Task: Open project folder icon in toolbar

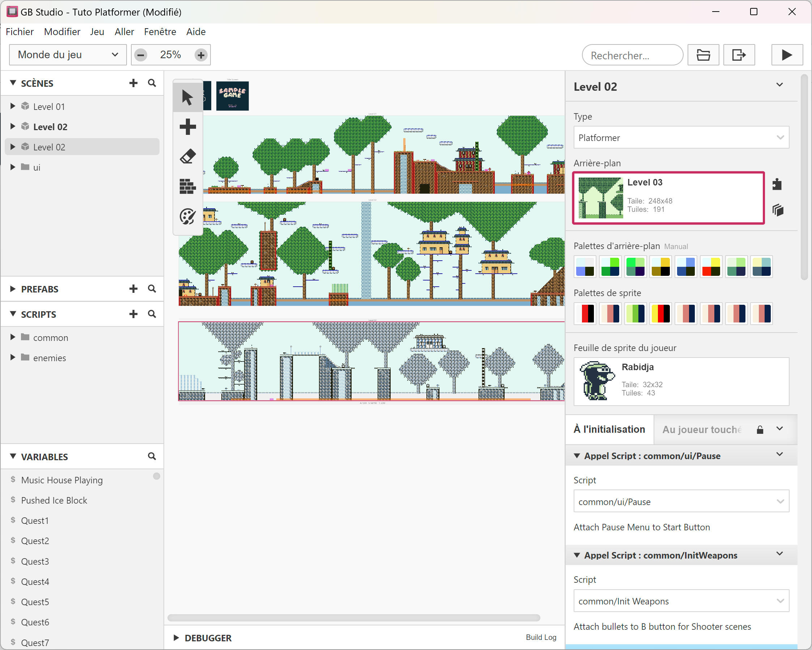Action: click(x=703, y=55)
